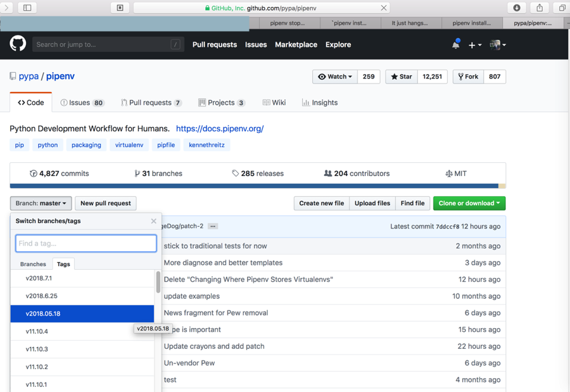
Task: Open the MIT license link
Action: coord(456,174)
